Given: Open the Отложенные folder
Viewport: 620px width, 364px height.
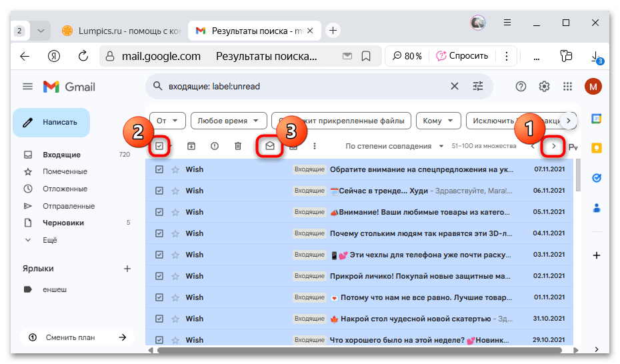Looking at the screenshot, I should click(x=65, y=189).
